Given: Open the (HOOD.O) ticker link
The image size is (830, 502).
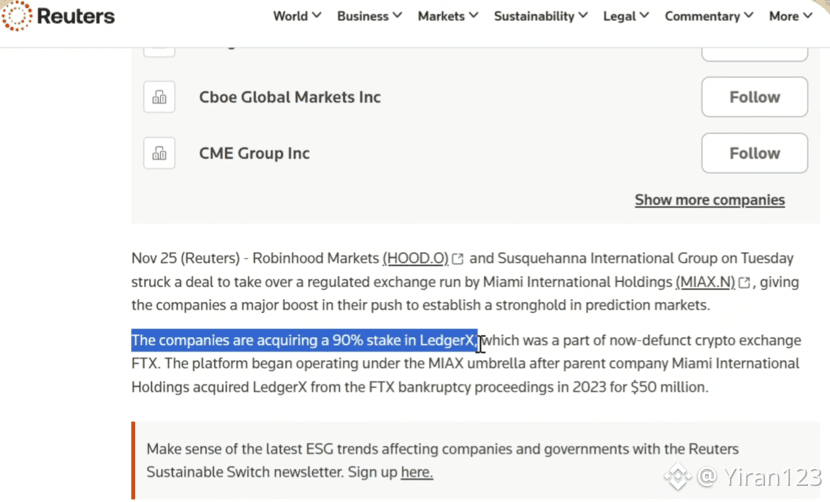Looking at the screenshot, I should [x=415, y=259].
